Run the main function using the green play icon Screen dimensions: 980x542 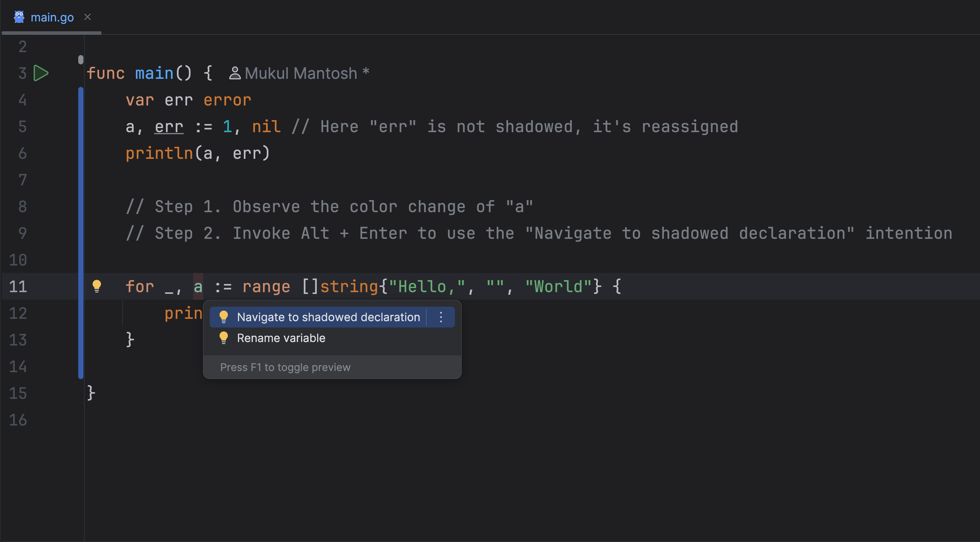41,73
